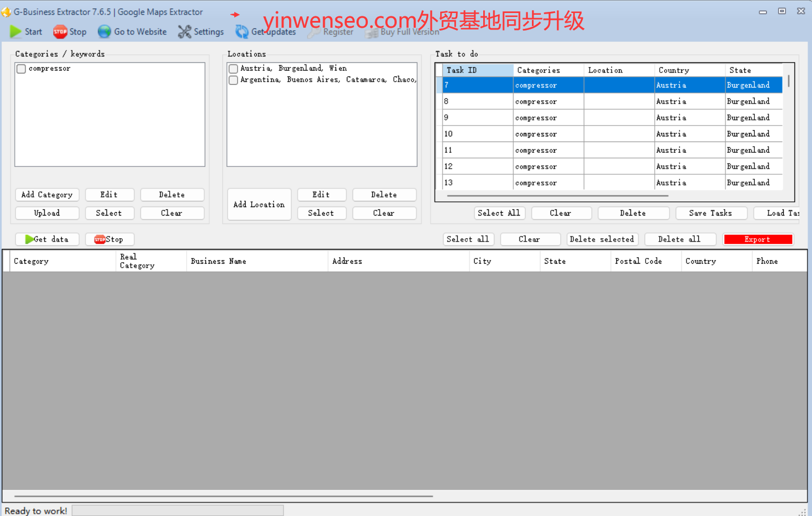Click the Business Name column header
This screenshot has width=812, height=516.
[257, 261]
